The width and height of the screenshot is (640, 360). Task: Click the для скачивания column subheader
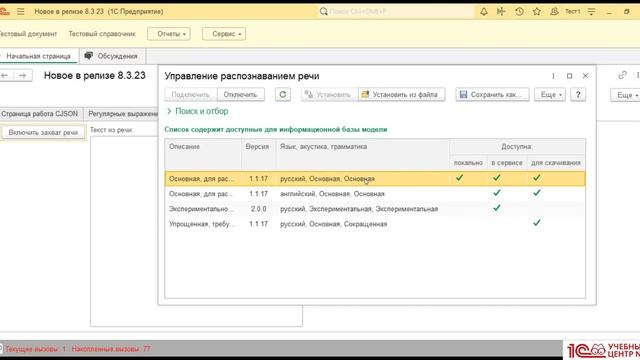tap(556, 163)
